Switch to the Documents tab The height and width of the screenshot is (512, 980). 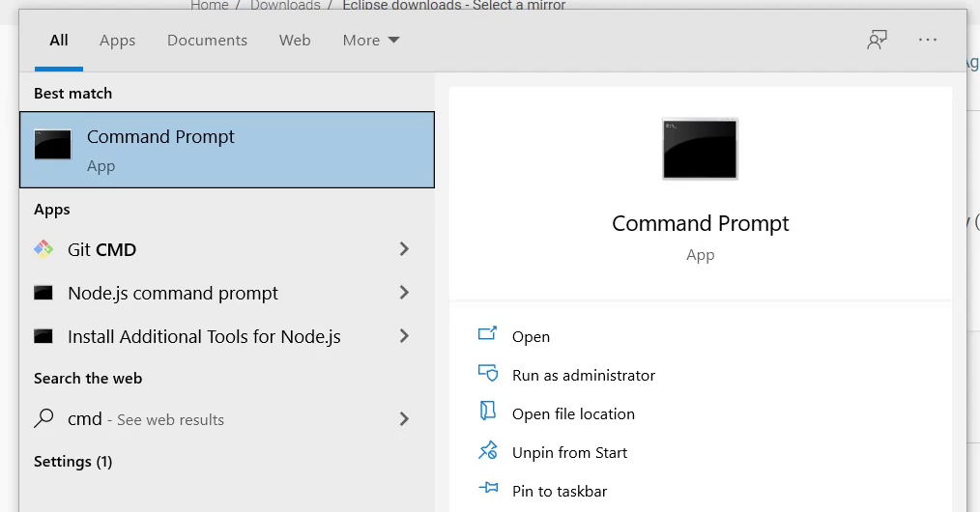pyautogui.click(x=207, y=40)
